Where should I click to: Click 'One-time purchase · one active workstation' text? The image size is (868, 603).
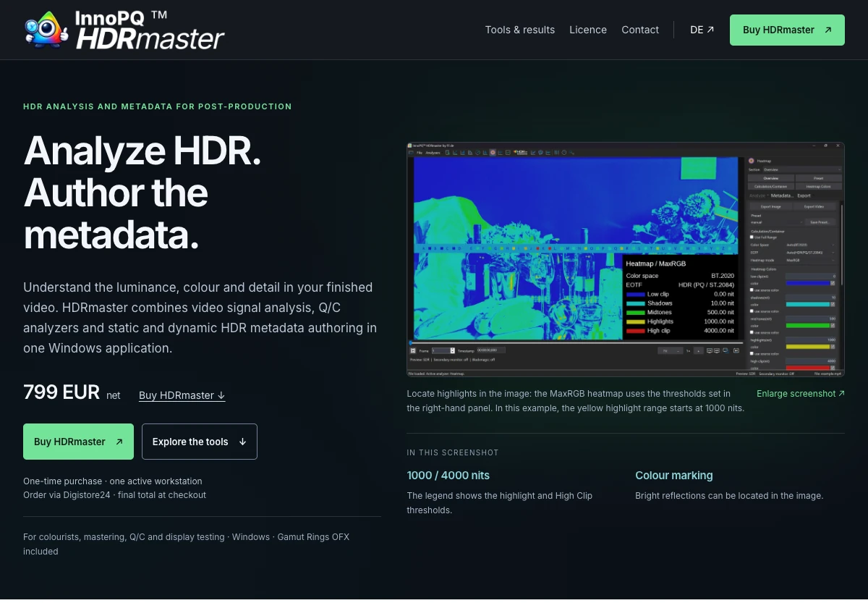pos(113,481)
